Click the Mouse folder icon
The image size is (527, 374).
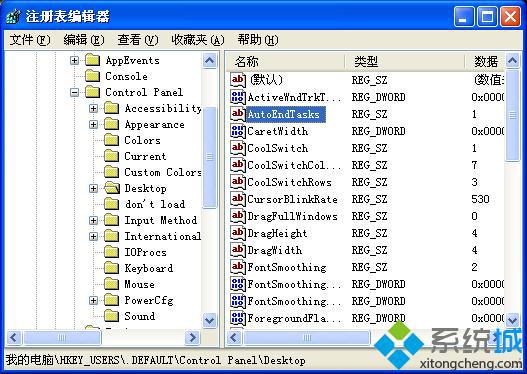tap(112, 284)
